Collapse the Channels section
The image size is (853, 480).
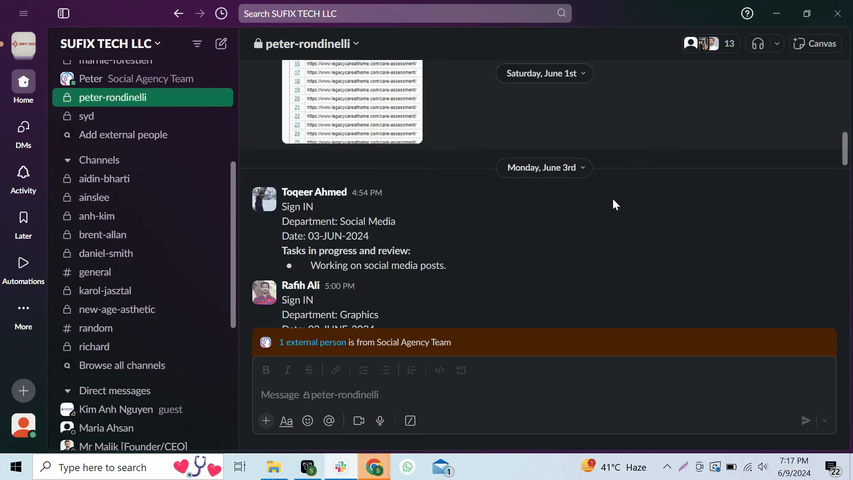click(x=67, y=160)
